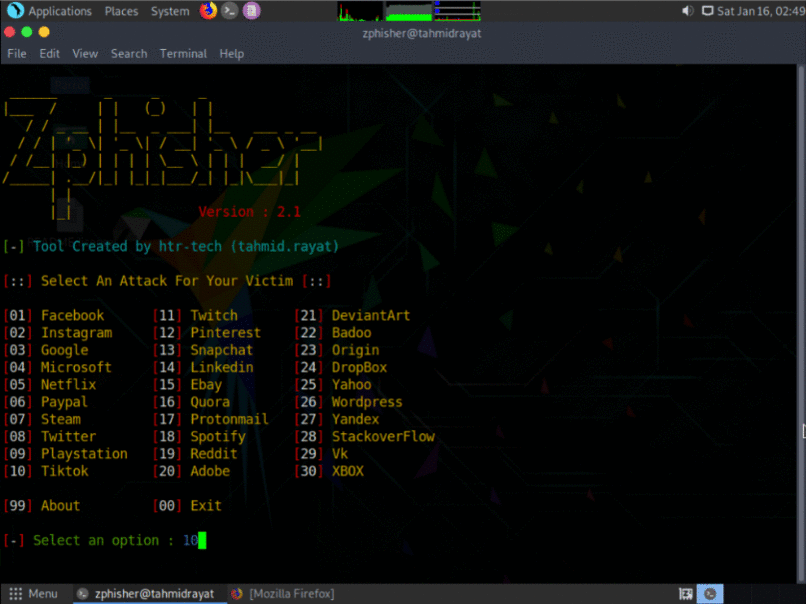Click the text 'Adobe' option 20

(210, 471)
